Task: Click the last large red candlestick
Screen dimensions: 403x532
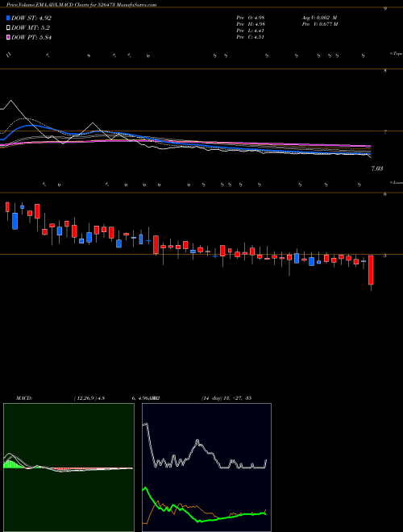Action: [x=371, y=270]
